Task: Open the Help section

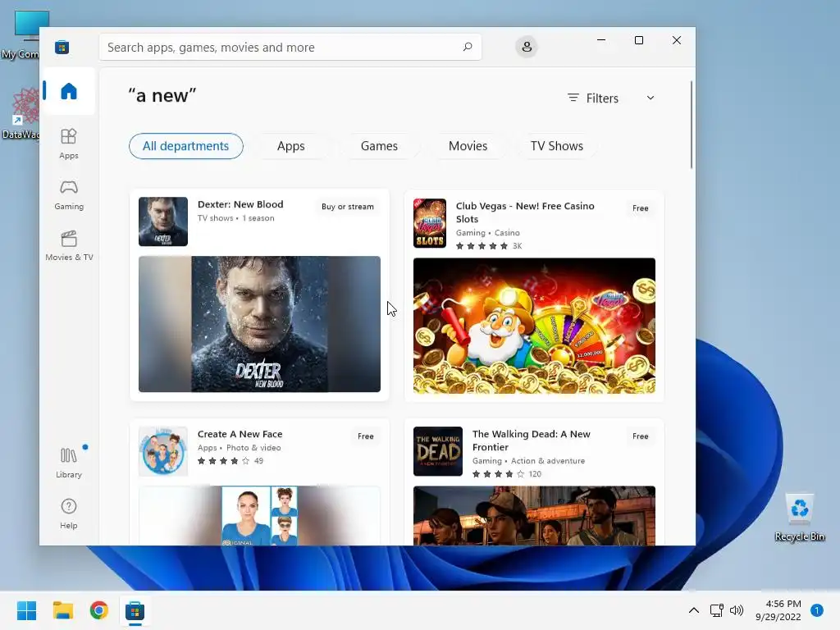Action: (x=69, y=514)
